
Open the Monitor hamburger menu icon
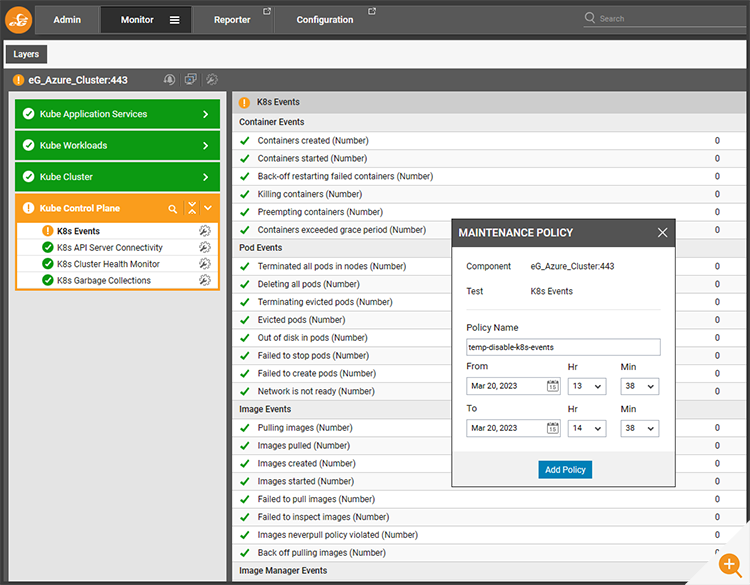tap(175, 20)
